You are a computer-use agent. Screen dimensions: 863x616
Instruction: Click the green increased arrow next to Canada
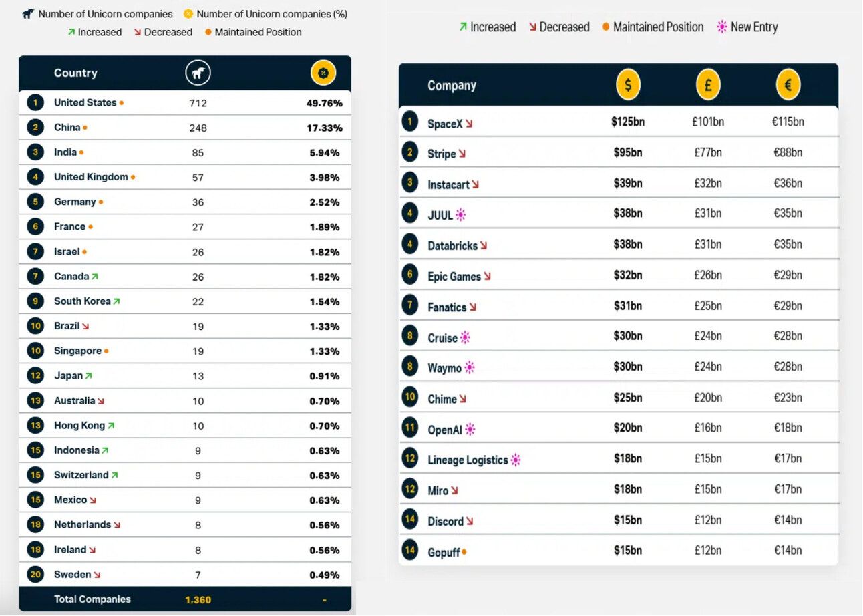pos(95,277)
